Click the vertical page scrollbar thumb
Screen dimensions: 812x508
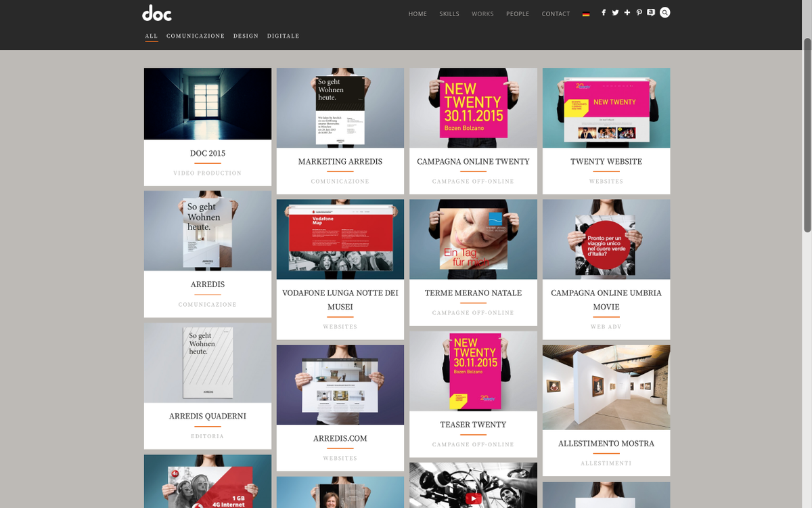(807, 135)
